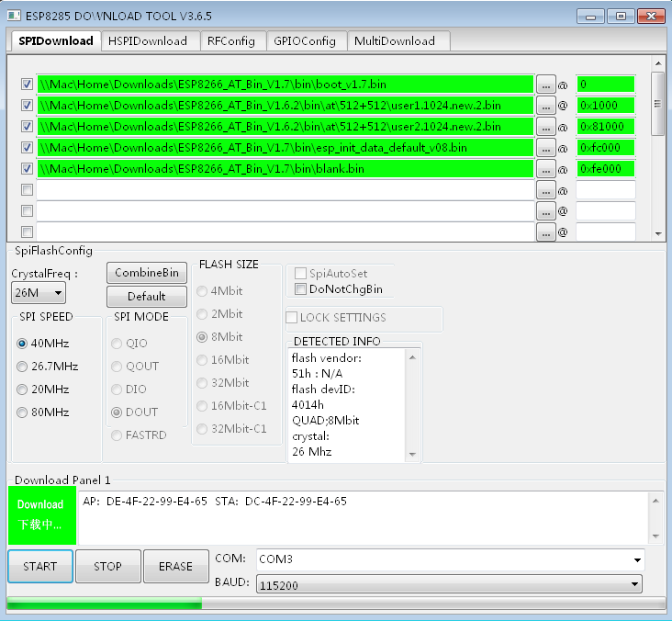
Task: Open the GPIOConfig tab
Action: [306, 40]
